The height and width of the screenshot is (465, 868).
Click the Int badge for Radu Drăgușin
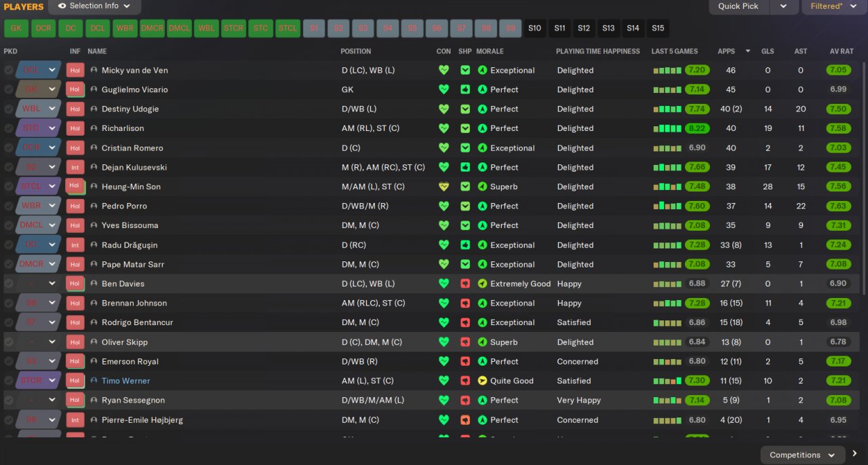[x=75, y=245]
